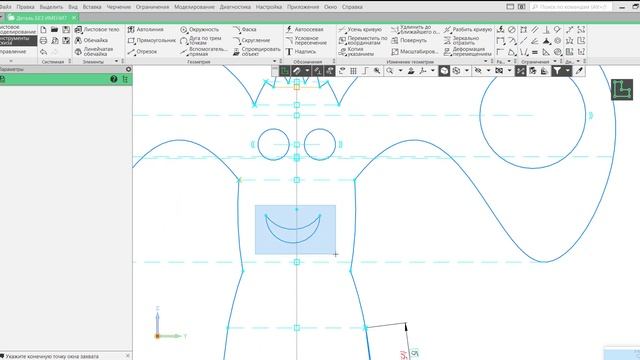
Task: Apply the Скругление tool
Action: click(251, 40)
